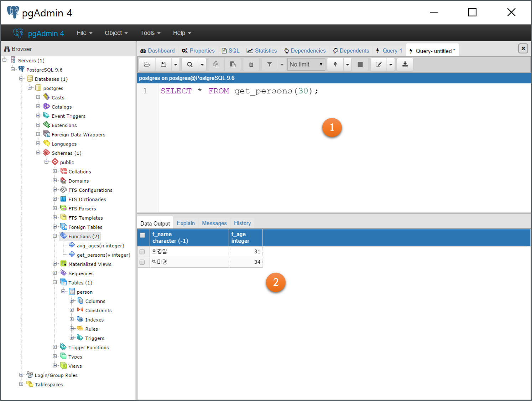Close the query panel with X button

[523, 48]
